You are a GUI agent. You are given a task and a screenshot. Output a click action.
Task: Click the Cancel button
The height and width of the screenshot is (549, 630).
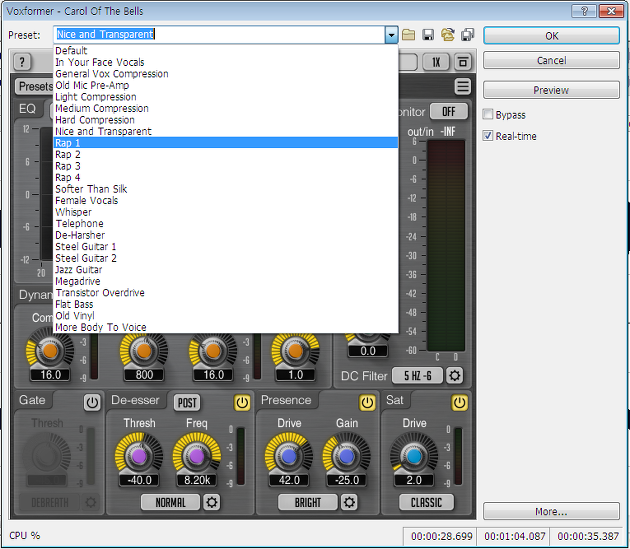click(x=551, y=60)
